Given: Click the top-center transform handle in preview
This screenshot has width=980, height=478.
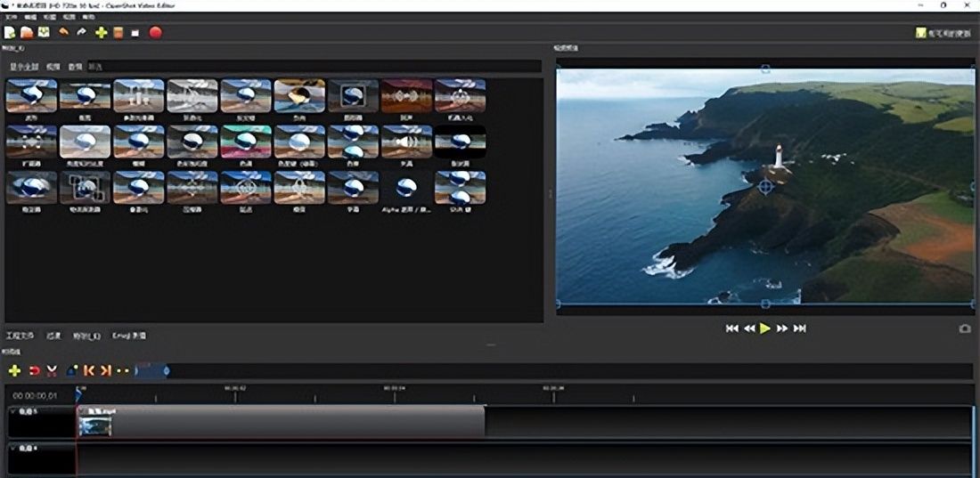Looking at the screenshot, I should [765, 69].
